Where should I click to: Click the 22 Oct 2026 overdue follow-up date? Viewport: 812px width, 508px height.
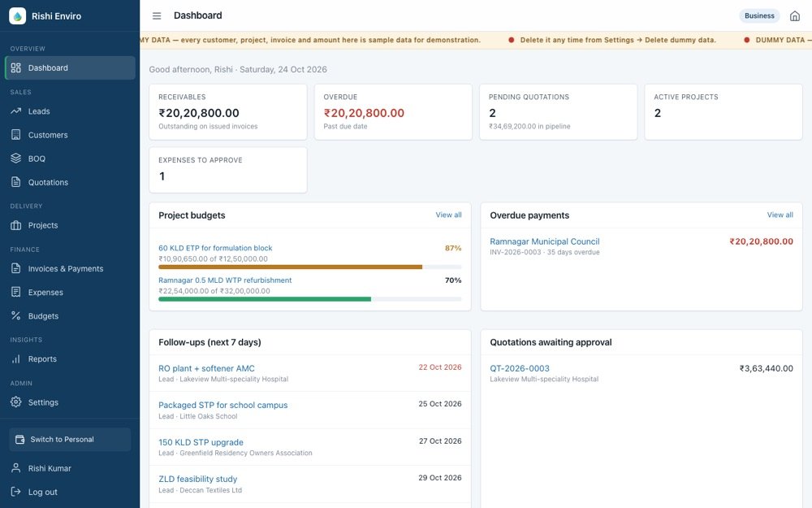click(x=439, y=367)
